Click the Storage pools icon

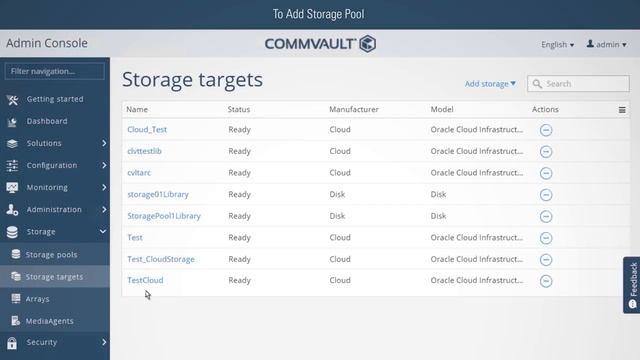pos(16,254)
